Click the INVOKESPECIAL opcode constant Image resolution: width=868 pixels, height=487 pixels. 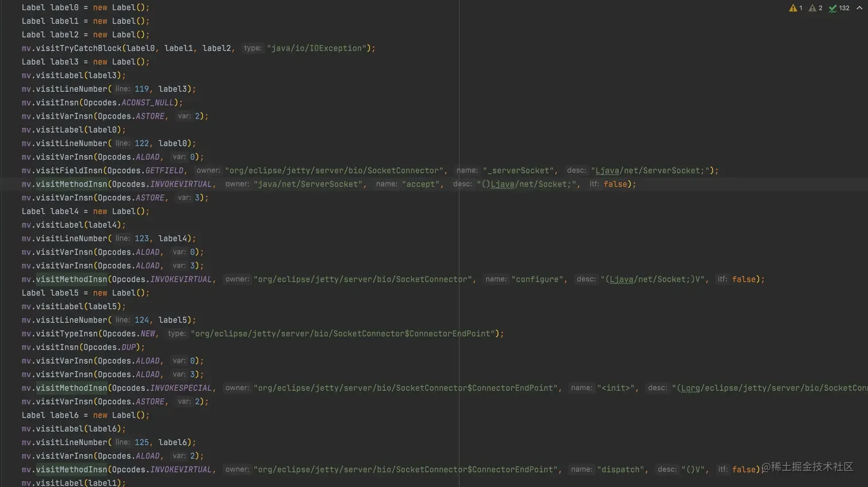point(181,388)
